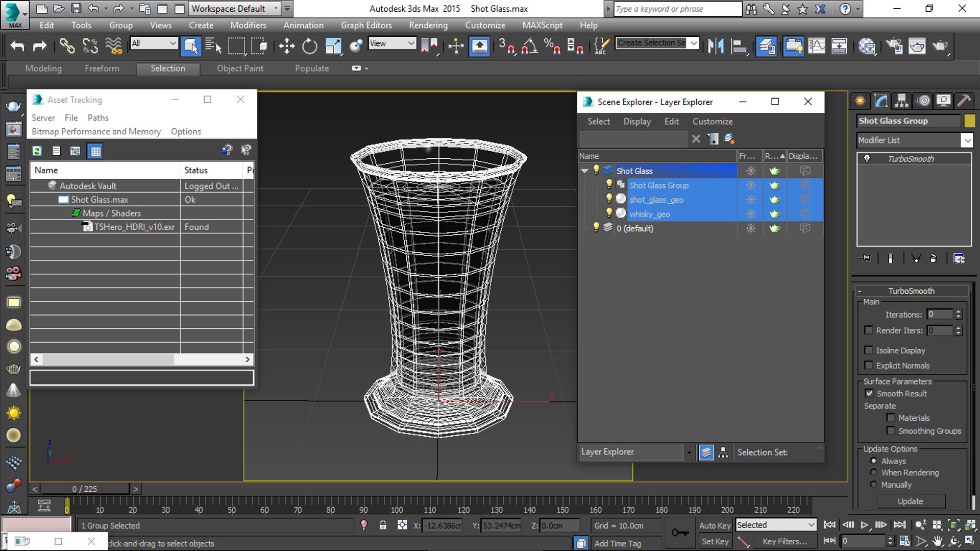
Task: Open Customize menu in Scene Explorer
Action: tap(712, 122)
